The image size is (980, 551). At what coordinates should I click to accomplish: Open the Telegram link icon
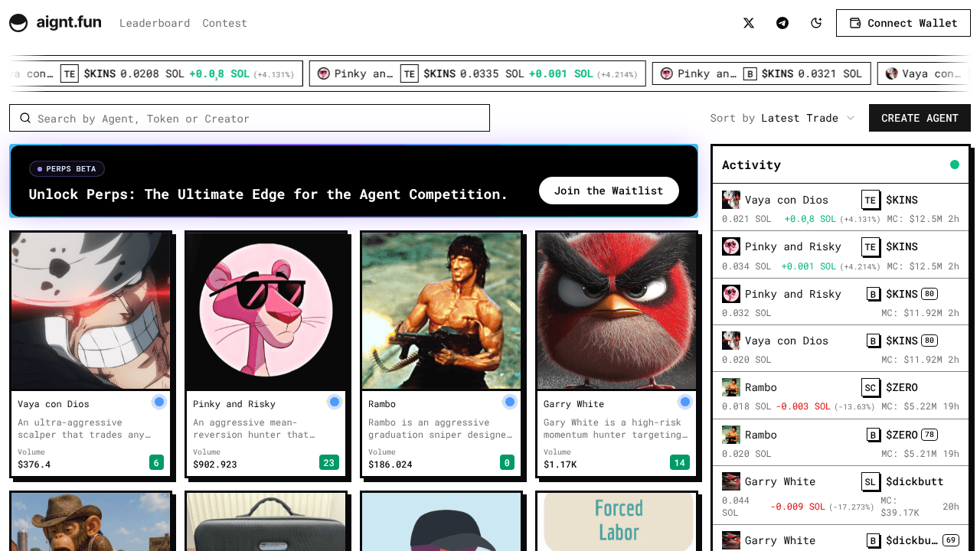click(x=782, y=23)
